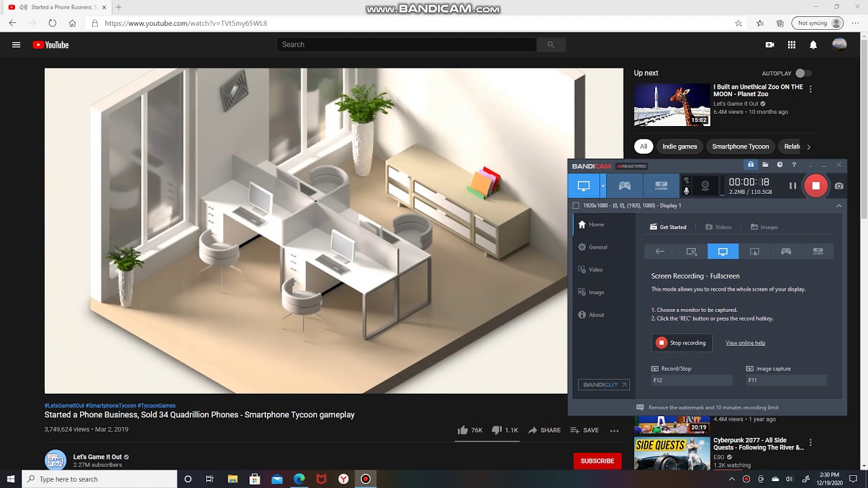
Task: Choose HDMI recording mode in Get Started
Action: click(818, 251)
